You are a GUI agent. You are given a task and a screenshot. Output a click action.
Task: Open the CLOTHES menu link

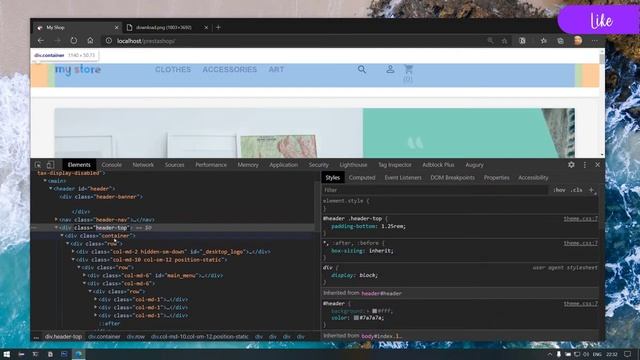[173, 69]
